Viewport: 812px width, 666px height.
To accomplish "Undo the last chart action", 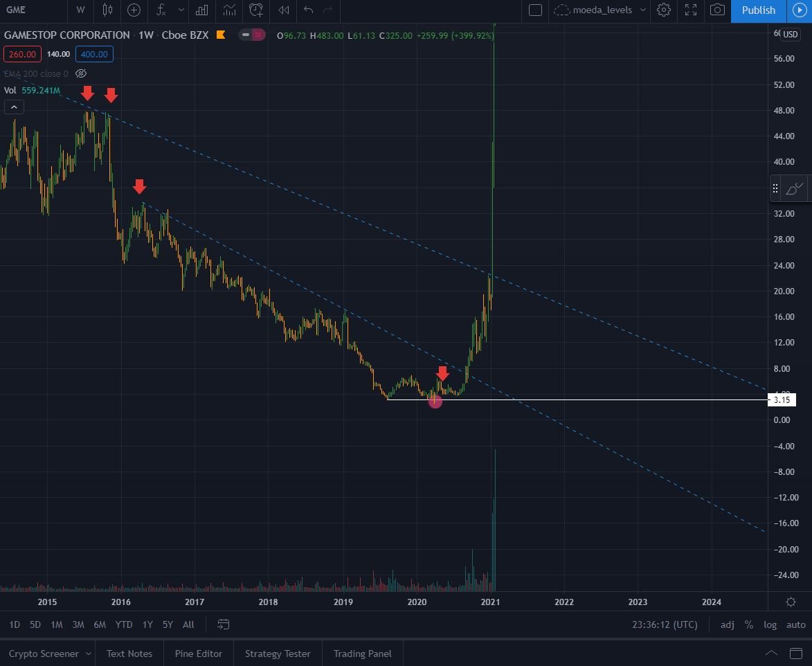I will click(308, 10).
